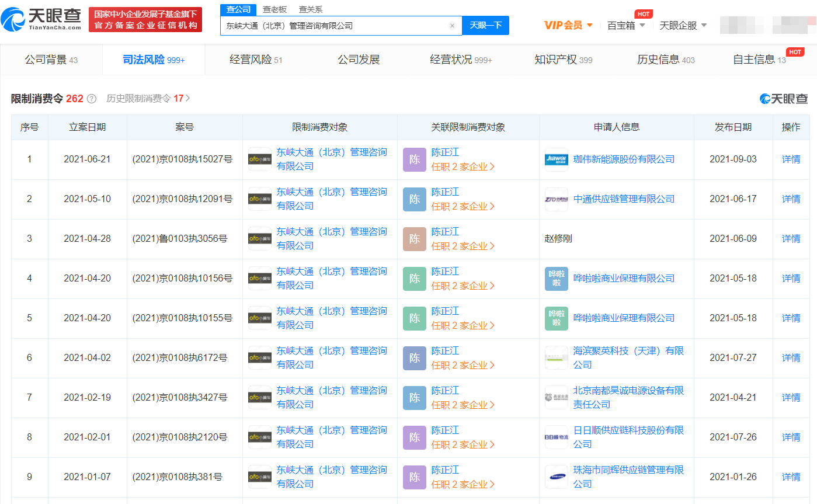Click the 陈 avatar in row 2
Screen dimensions: 817x504
pos(415,199)
